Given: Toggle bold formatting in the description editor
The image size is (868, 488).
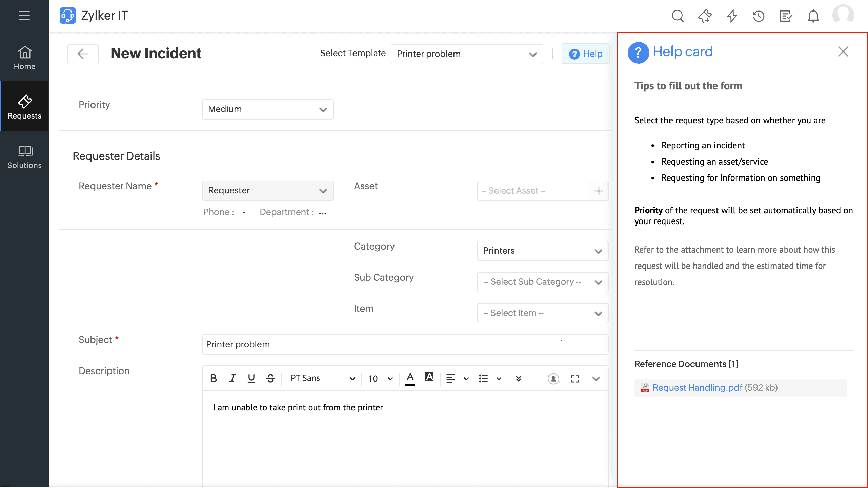Looking at the screenshot, I should click(213, 379).
